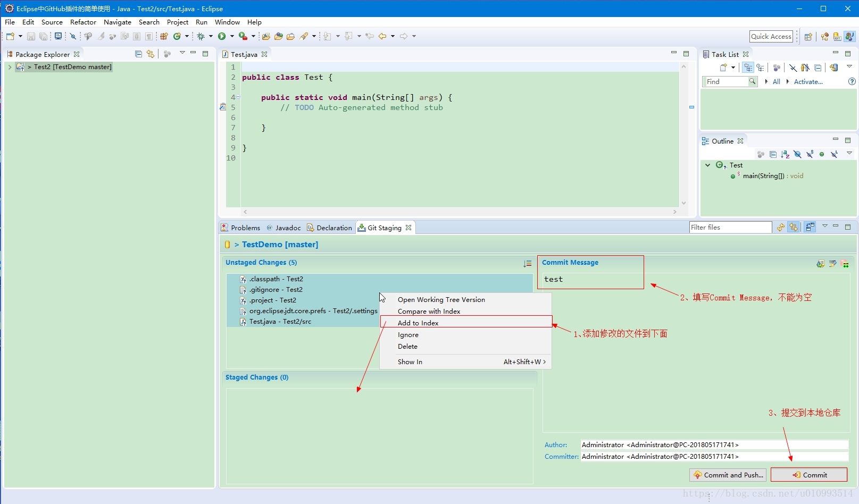Image resolution: width=859 pixels, height=504 pixels.
Task: Click Synchronize Changed icon in Task List
Action: tap(834, 68)
